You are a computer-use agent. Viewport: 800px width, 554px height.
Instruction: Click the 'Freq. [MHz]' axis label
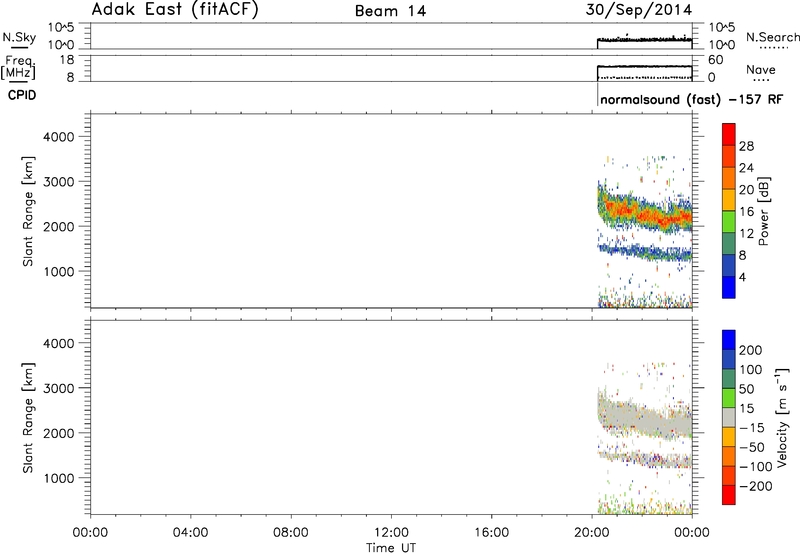(x=19, y=67)
